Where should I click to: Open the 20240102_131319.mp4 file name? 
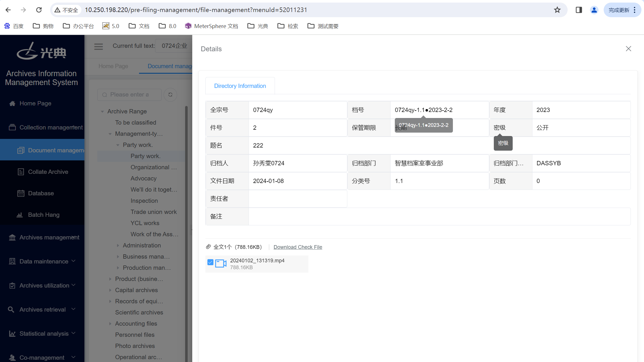pyautogui.click(x=257, y=261)
